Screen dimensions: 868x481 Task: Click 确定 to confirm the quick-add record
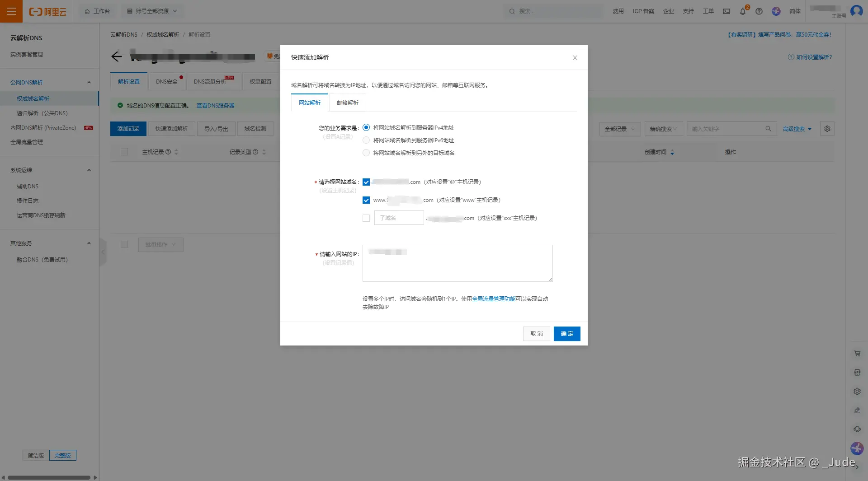(567, 334)
